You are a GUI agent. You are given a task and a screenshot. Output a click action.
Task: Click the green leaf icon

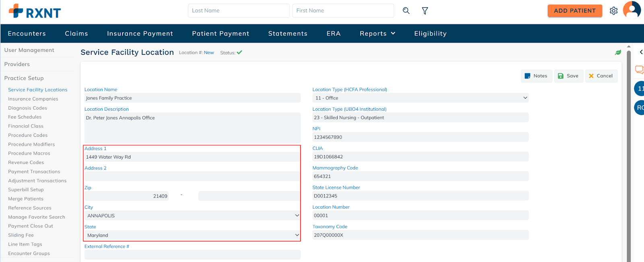[x=618, y=53]
